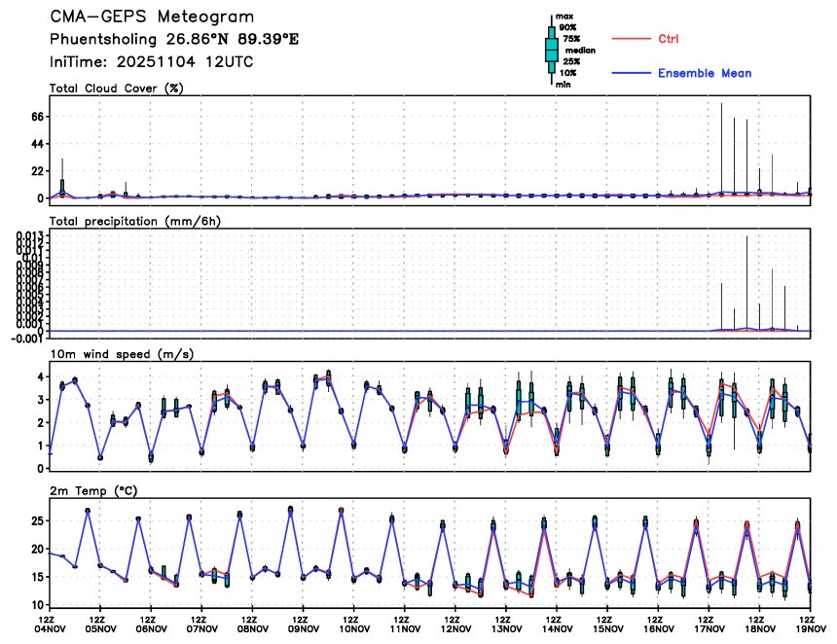Click the 12Z 04NOV time axis label
The image size is (837, 644).
pyautogui.click(x=47, y=624)
